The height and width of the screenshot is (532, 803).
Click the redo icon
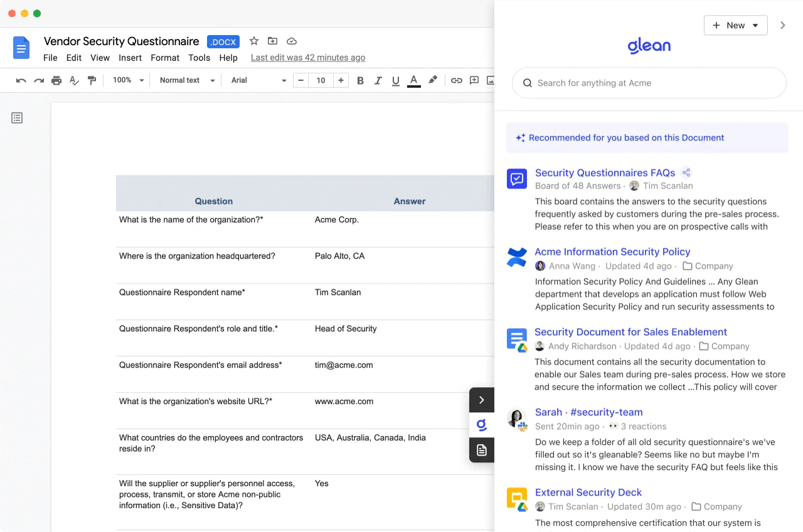click(x=39, y=80)
